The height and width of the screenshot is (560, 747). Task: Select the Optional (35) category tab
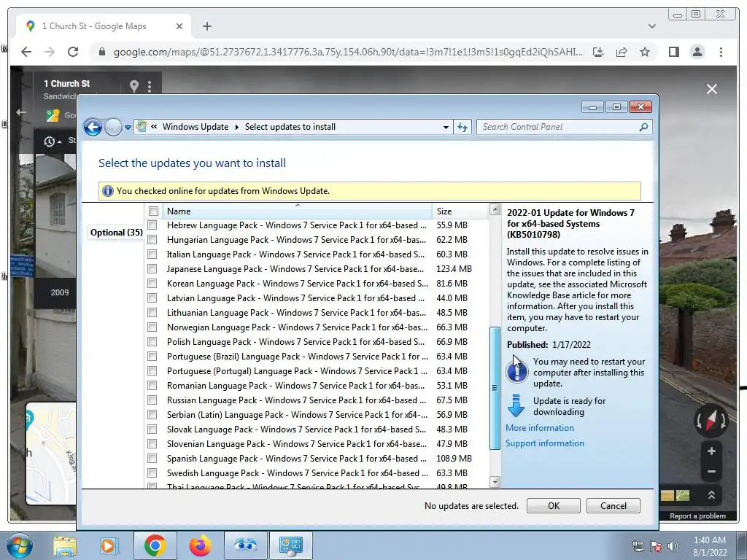(116, 233)
